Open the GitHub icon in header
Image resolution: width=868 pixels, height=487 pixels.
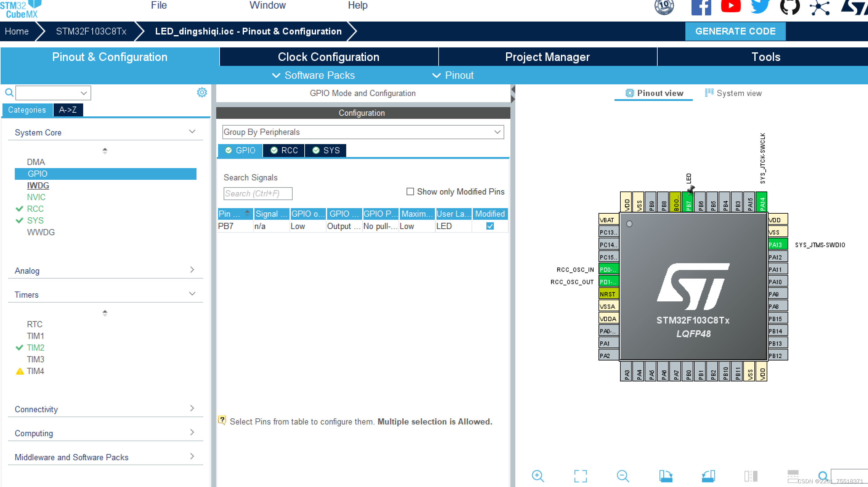tap(789, 7)
